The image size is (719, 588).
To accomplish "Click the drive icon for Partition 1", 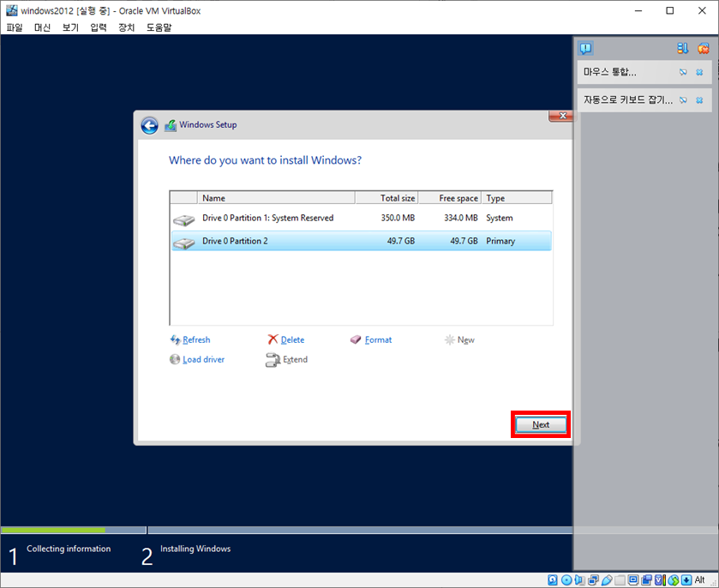I will tap(184, 219).
